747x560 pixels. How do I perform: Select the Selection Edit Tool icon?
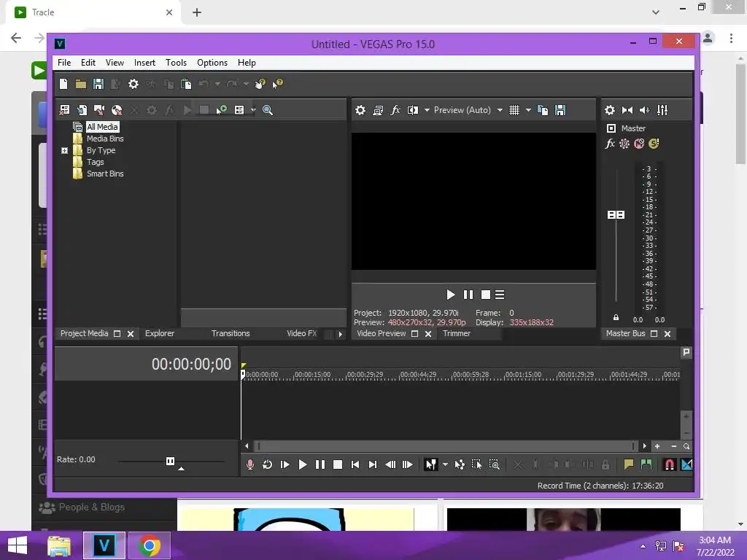pos(476,464)
